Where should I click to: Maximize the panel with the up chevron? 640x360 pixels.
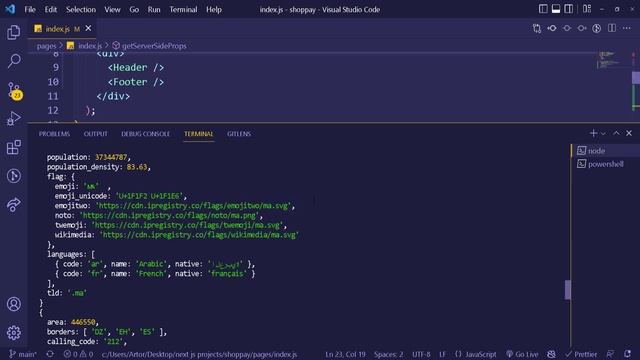616,133
